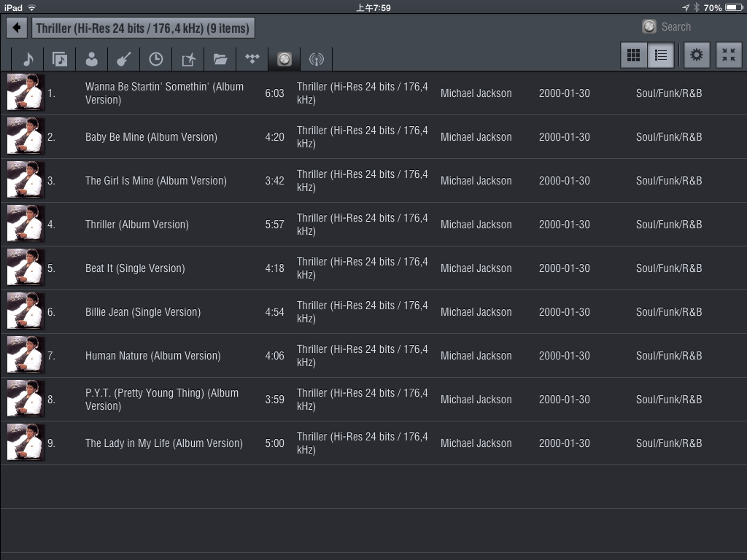Click the album cover thumbnail for track 1
Viewport: 747px width, 560px height.
[x=26, y=93]
